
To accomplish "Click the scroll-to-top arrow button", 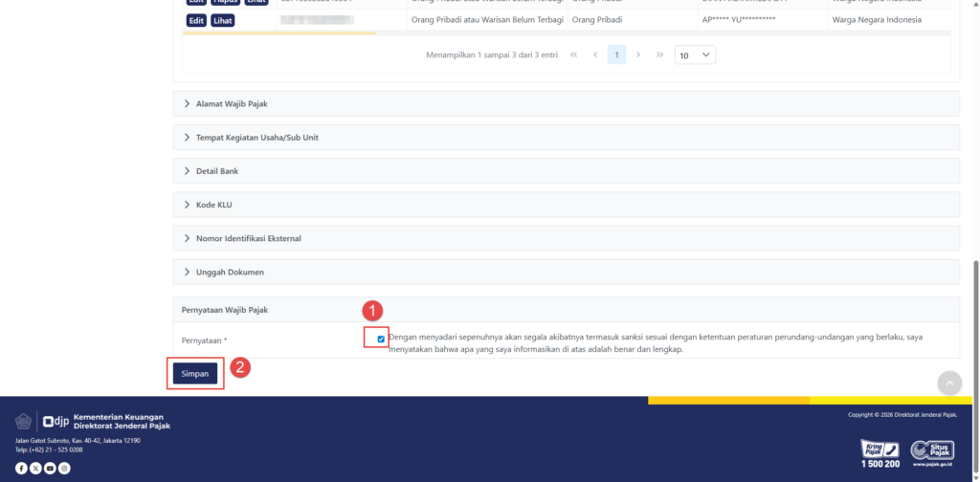I will [948, 383].
